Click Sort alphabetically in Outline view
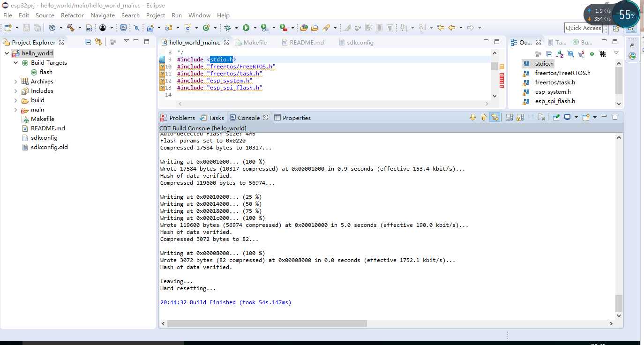644x345 pixels. (x=560, y=54)
